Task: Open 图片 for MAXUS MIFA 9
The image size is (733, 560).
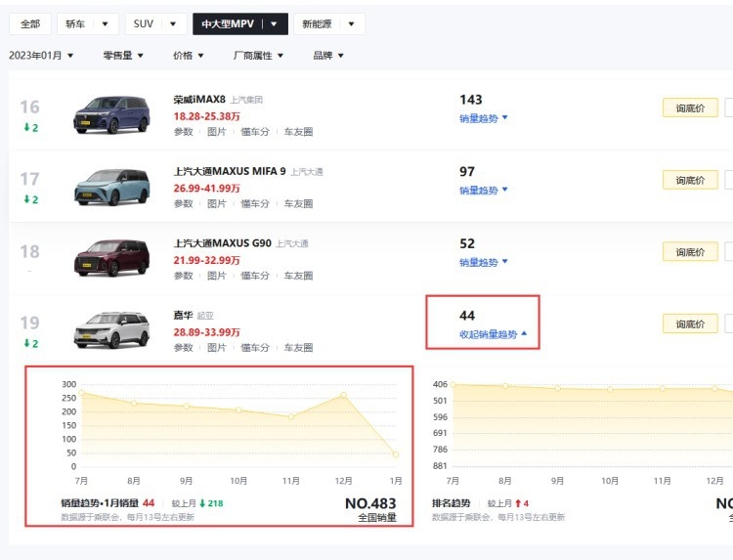Action: click(216, 204)
